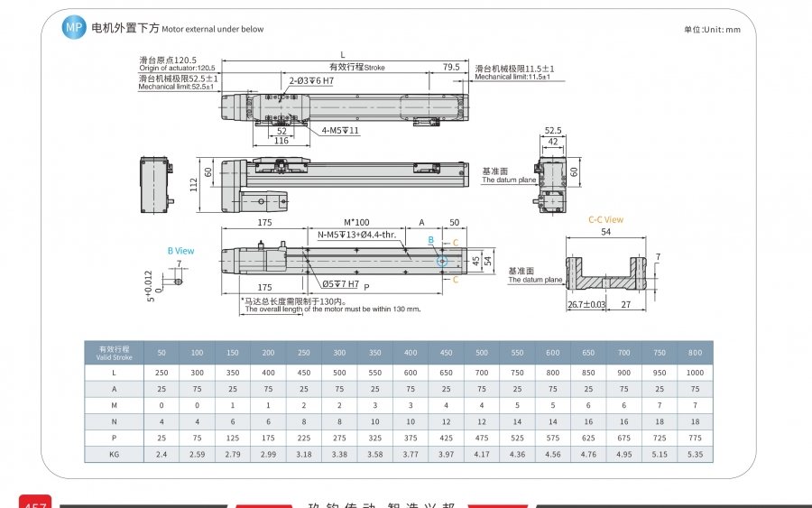Click the N-M5 thread annotation on bottom drawing
This screenshot has height=508, width=812.
[x=356, y=235]
